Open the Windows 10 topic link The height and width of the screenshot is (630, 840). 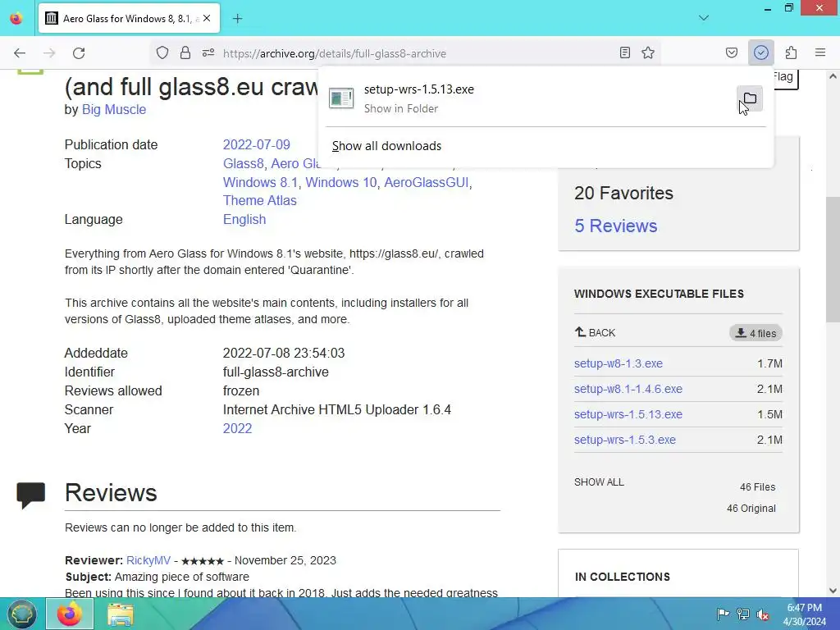(341, 182)
